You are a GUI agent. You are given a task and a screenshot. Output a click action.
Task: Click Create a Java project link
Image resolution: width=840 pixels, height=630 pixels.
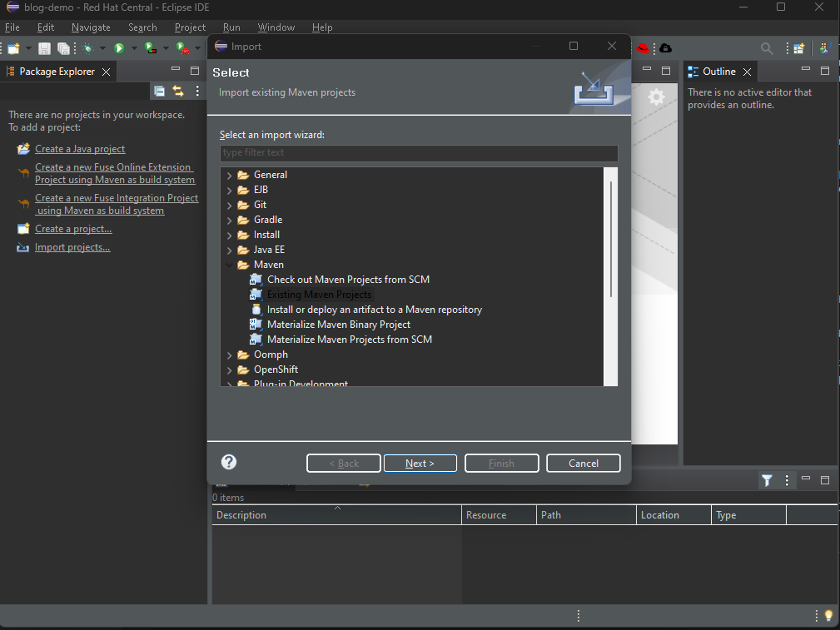coord(80,149)
